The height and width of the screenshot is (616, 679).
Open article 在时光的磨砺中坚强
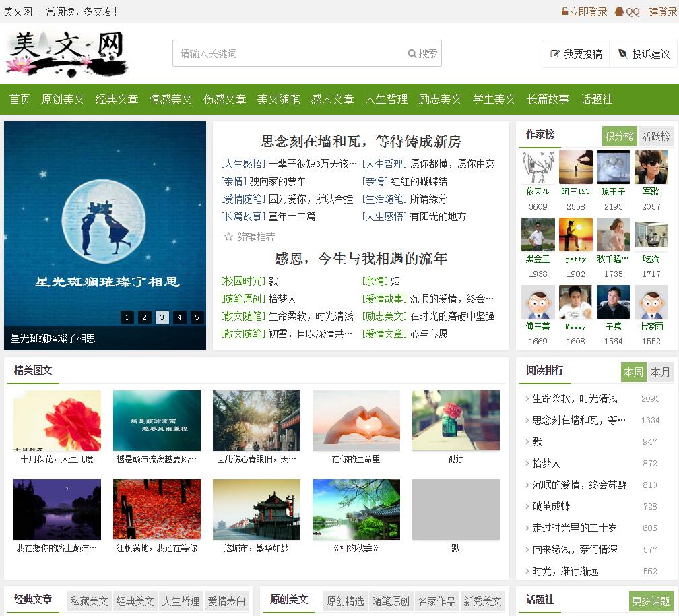(x=452, y=316)
